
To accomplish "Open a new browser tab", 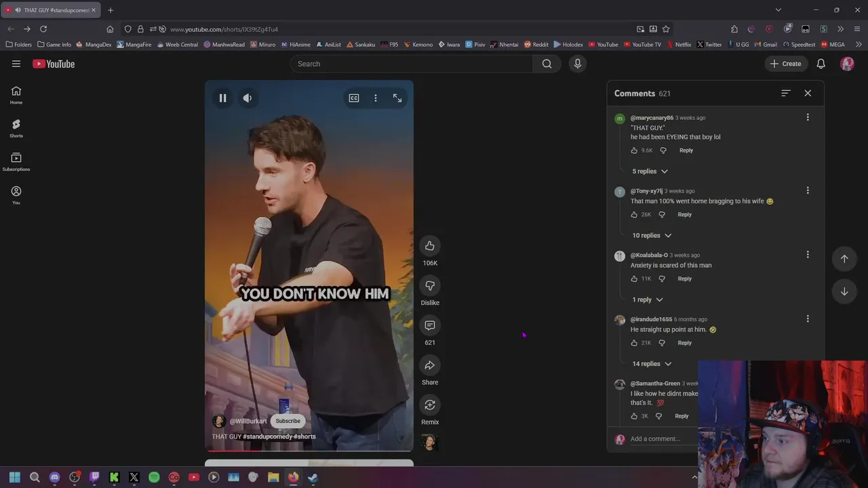I will point(111,10).
